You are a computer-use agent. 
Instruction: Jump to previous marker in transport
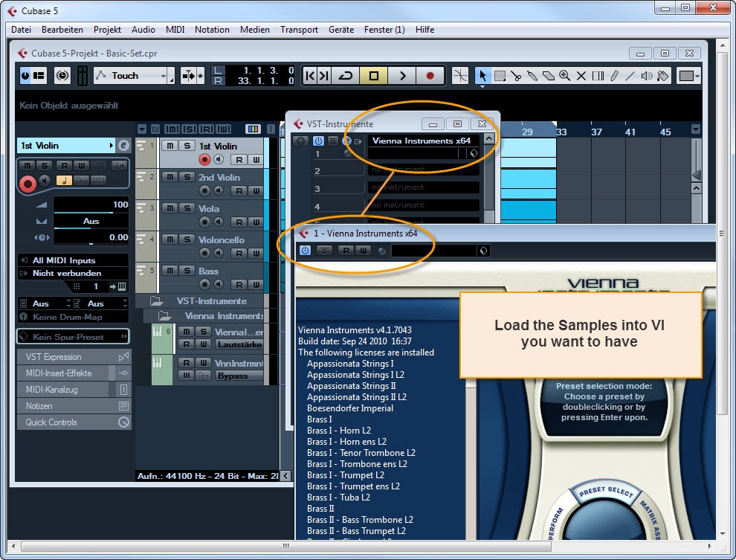click(310, 76)
